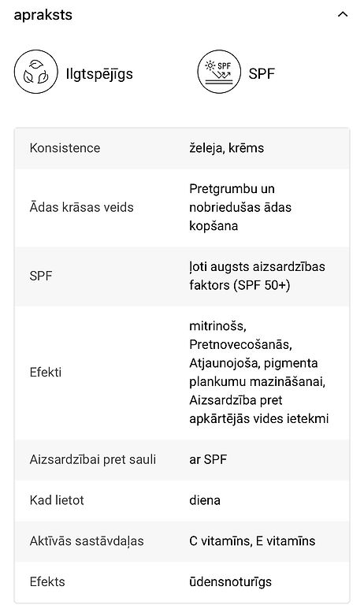This screenshot has height=605, width=364.
Task: Click the Ilgtspējīgs recycling leaves icon
Action: click(36, 72)
